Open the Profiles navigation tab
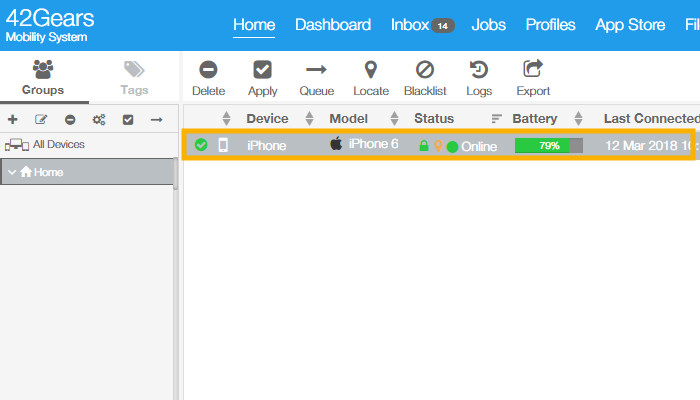The height and width of the screenshot is (400, 700). (550, 25)
